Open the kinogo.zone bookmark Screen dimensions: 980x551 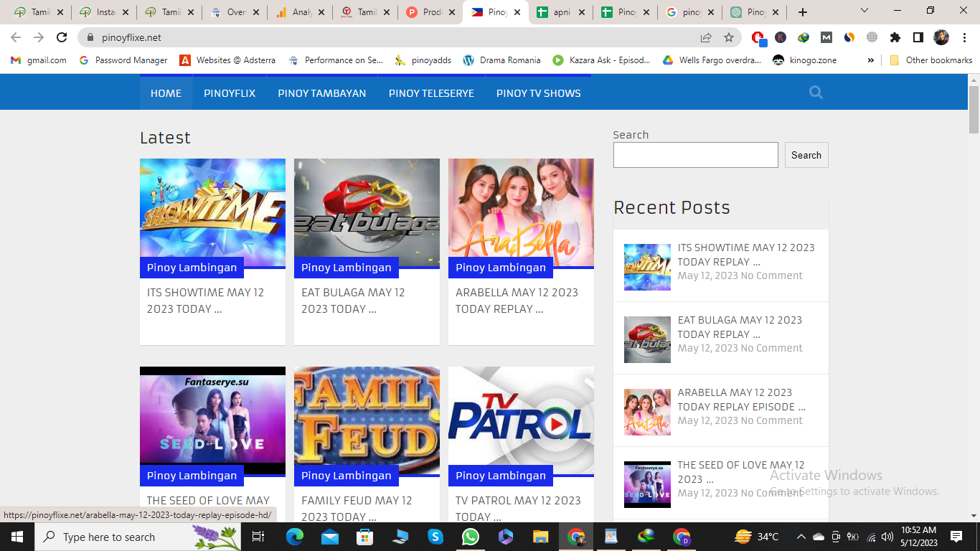coord(804,60)
